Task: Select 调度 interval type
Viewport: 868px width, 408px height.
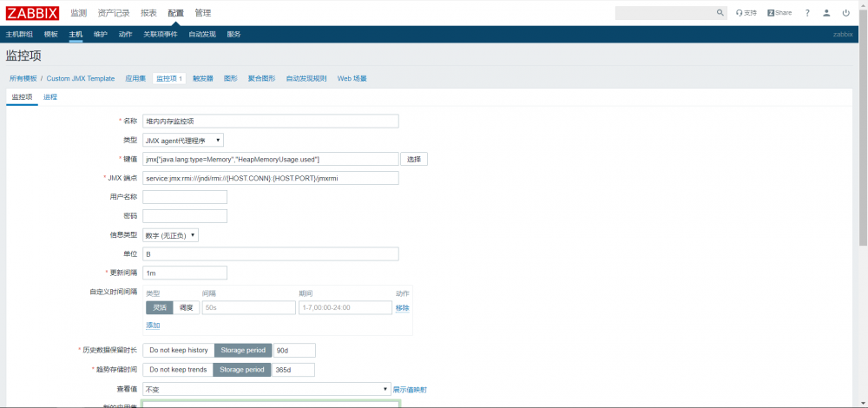Action: coord(187,308)
